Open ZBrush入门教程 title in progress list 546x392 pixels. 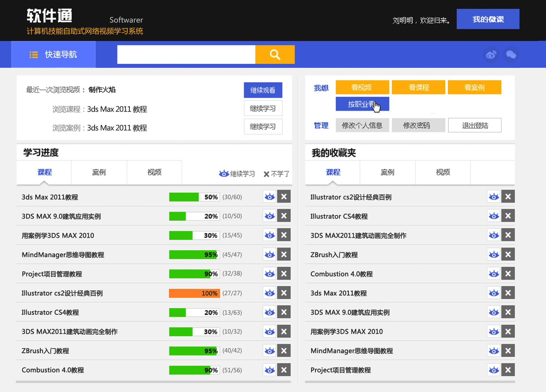(x=45, y=351)
